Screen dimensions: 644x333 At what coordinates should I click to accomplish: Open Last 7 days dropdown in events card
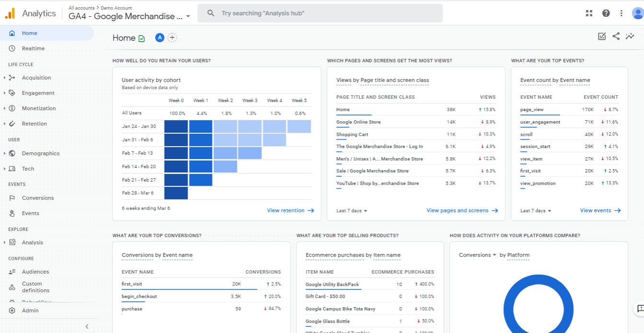[x=536, y=211]
